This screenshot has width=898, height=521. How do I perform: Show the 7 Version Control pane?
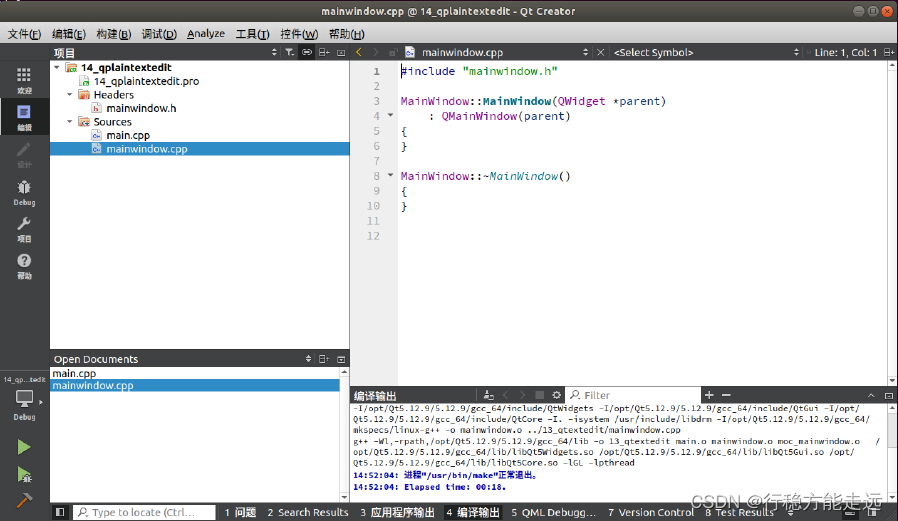651,512
